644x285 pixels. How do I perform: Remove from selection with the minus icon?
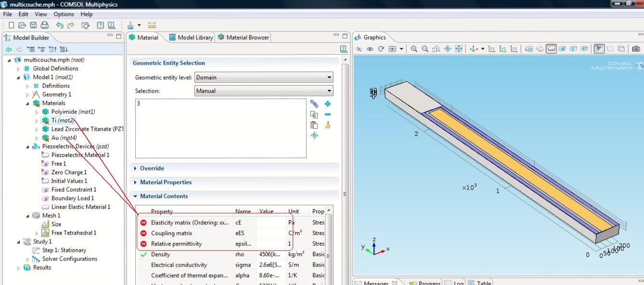point(328,114)
